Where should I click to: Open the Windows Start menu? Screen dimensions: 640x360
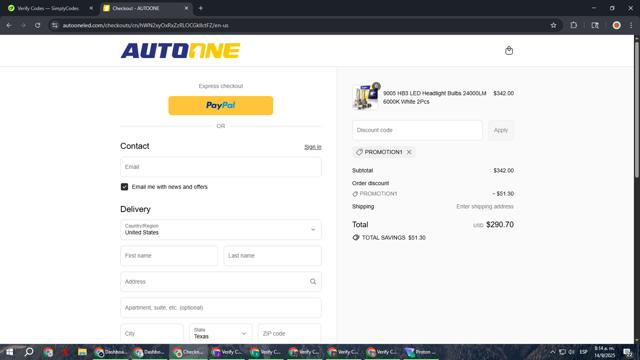pyautogui.click(x=9, y=352)
